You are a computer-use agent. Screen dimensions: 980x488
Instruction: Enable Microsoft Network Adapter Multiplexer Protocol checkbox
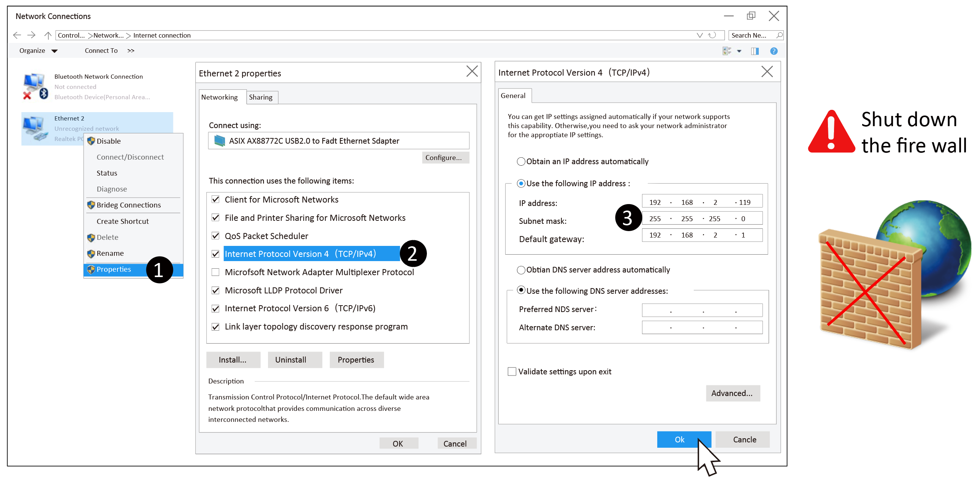tap(215, 273)
